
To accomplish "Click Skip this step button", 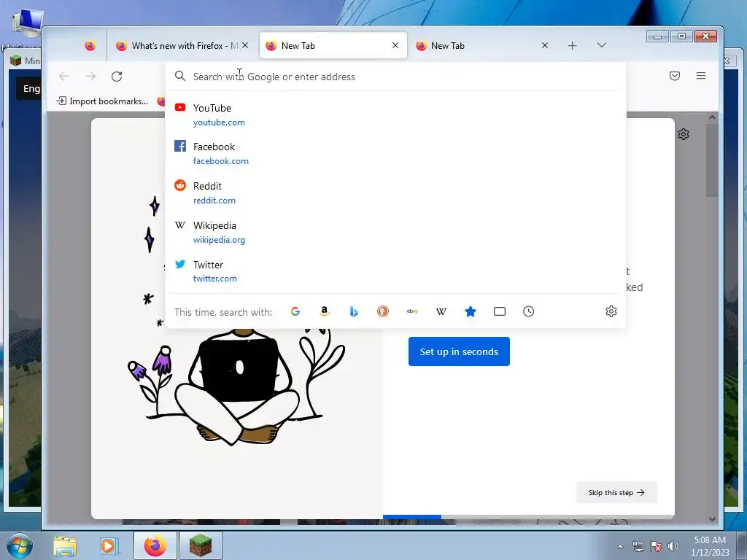I will 616,492.
